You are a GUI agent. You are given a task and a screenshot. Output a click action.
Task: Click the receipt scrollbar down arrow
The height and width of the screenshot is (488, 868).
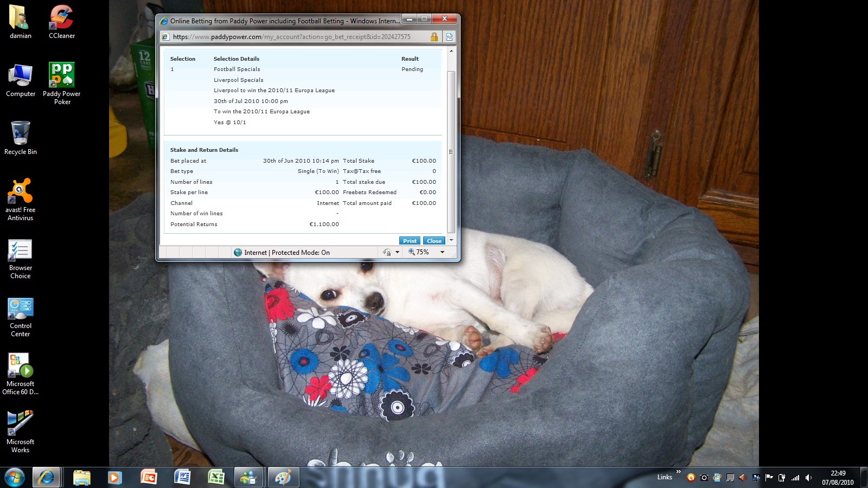coord(451,240)
